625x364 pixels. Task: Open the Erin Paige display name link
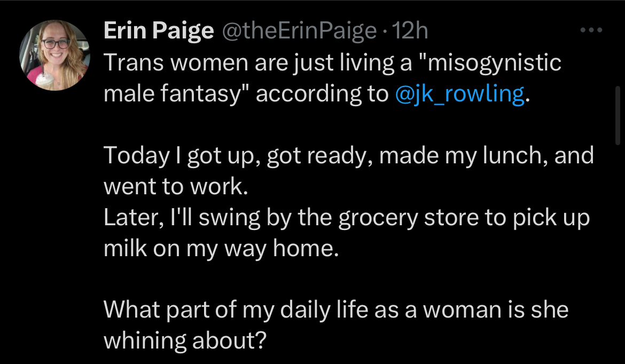tap(159, 31)
